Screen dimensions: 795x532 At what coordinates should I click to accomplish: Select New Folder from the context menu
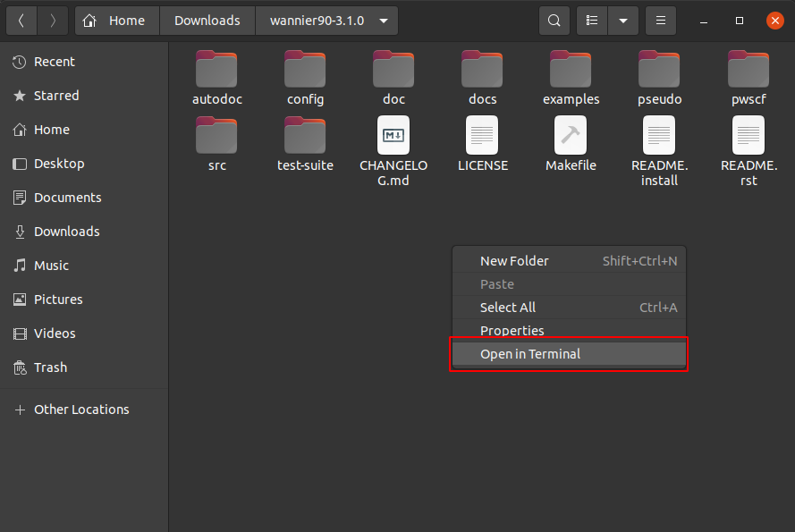(x=514, y=260)
